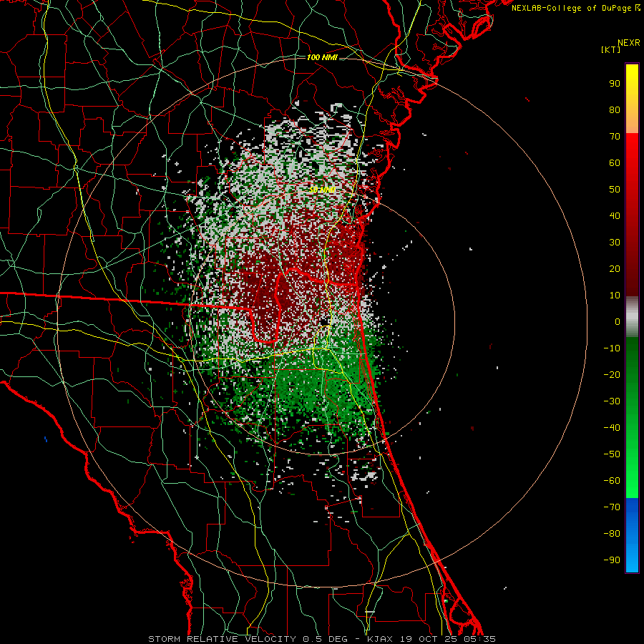Click the -30 knot scale value
Viewport: 644px width, 644px height.
tap(612, 401)
